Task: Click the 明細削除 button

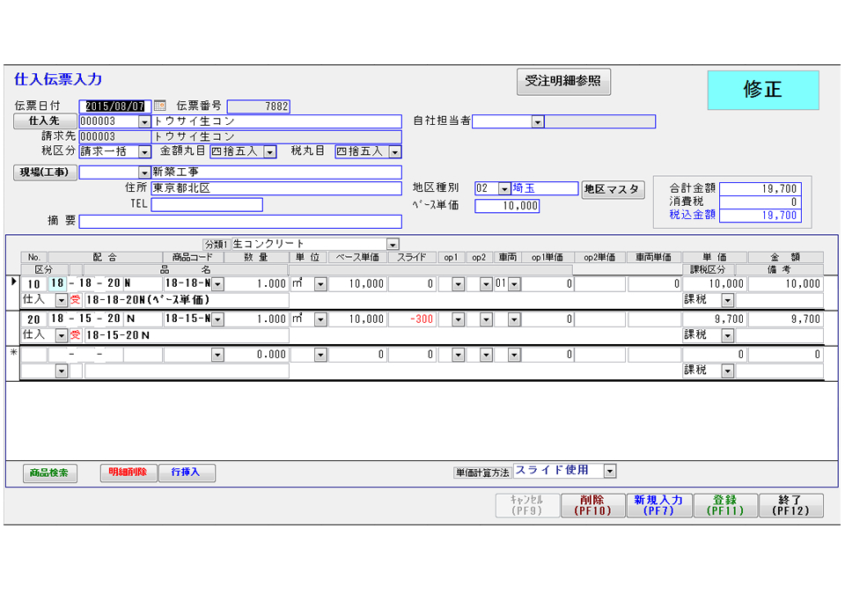Action: tap(128, 473)
